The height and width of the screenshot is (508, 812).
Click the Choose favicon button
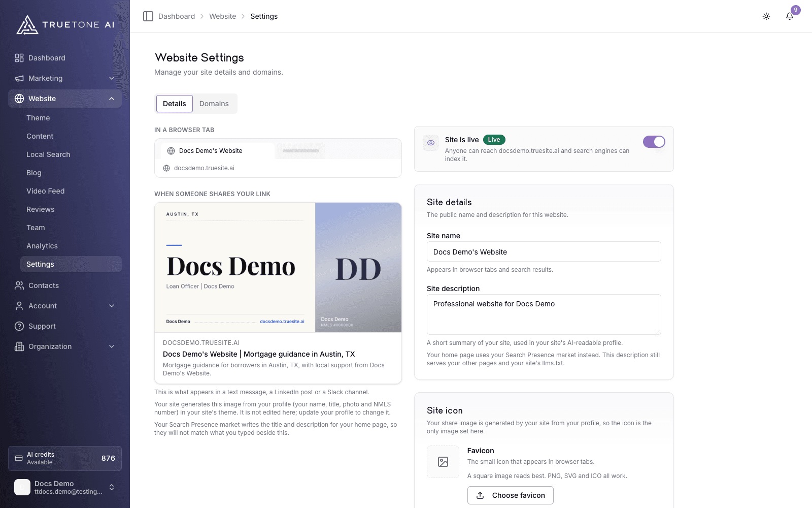click(x=511, y=495)
